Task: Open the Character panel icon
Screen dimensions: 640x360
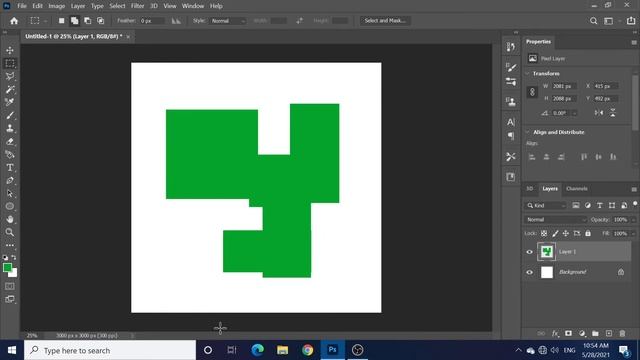Action: (511, 122)
